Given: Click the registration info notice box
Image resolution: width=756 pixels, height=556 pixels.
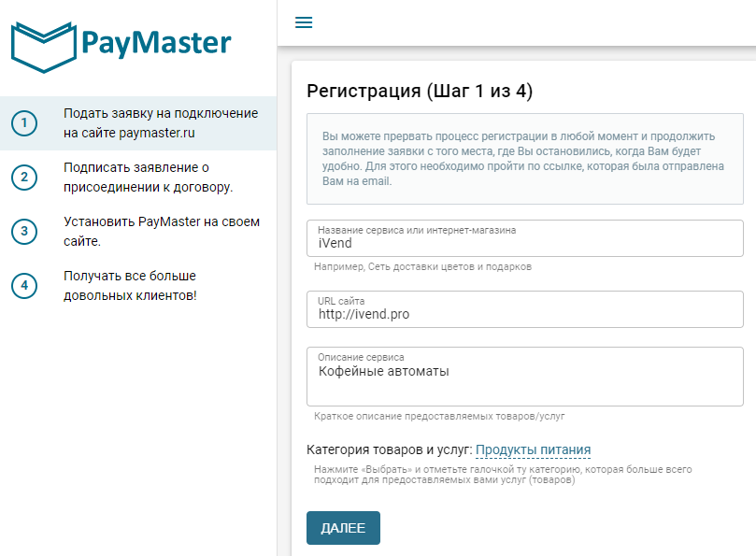Looking at the screenshot, I should 525,159.
